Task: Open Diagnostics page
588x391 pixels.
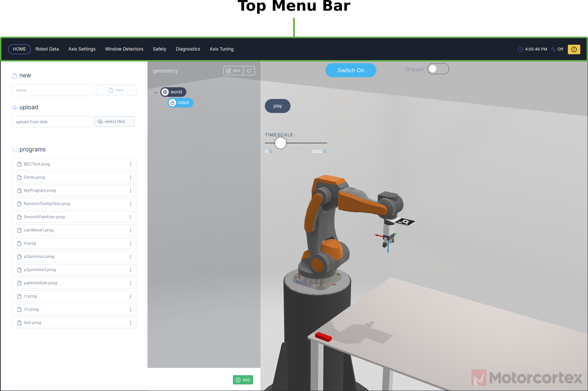Action: pyautogui.click(x=188, y=49)
